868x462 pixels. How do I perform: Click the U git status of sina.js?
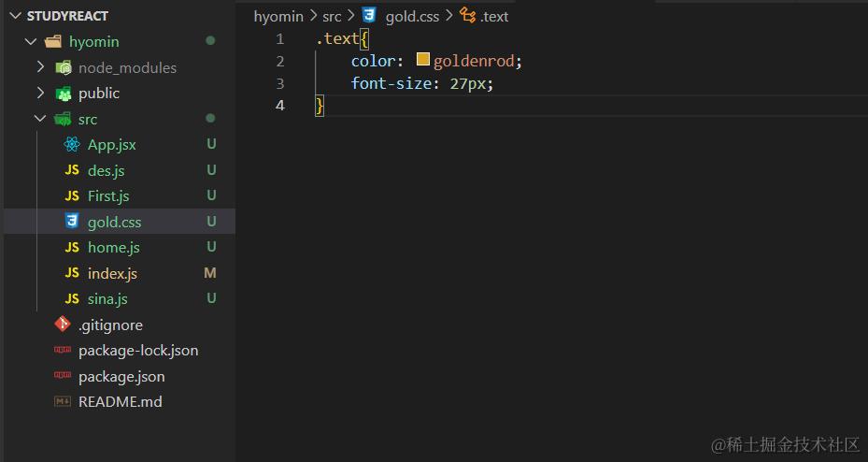pyautogui.click(x=211, y=298)
